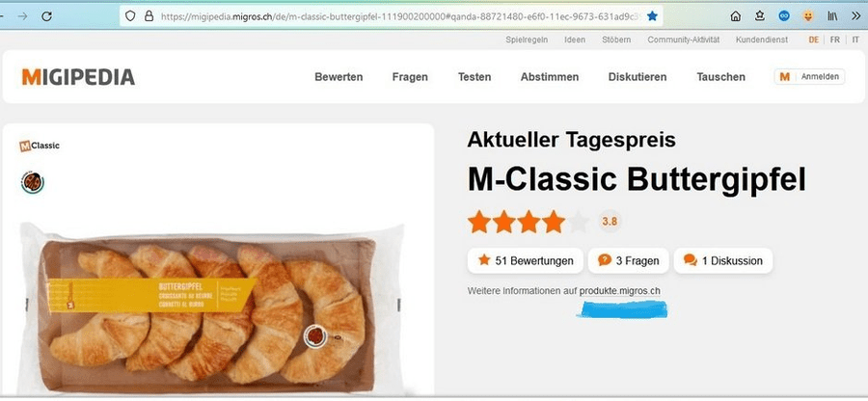This screenshot has width=868, height=401.
Task: Switch the site language to IT
Action: (855, 40)
